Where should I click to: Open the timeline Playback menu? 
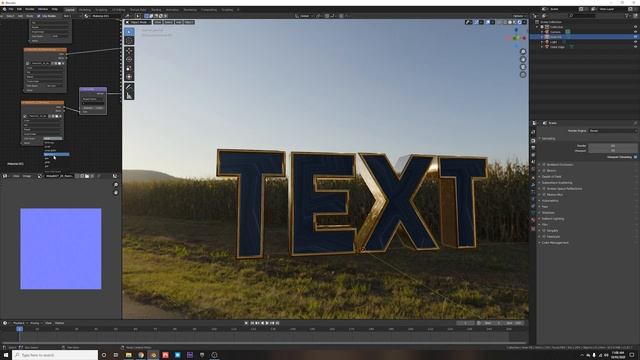point(19,323)
